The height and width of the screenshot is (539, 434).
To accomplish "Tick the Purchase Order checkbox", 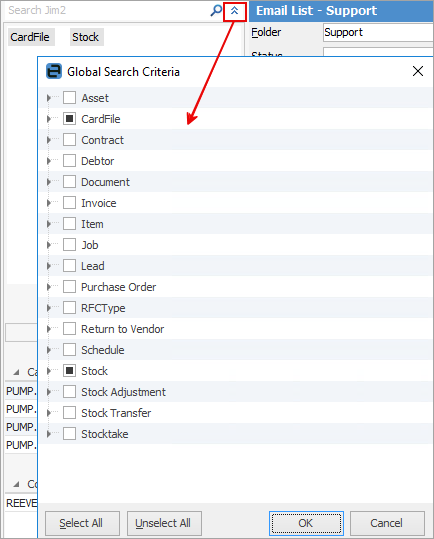I will (69, 287).
